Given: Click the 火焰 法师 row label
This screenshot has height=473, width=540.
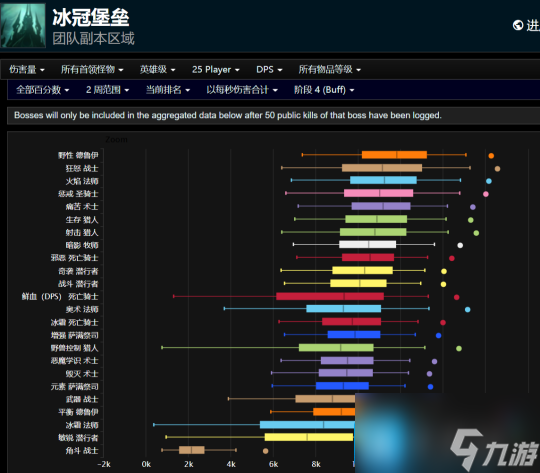Looking at the screenshot, I should tap(82, 181).
